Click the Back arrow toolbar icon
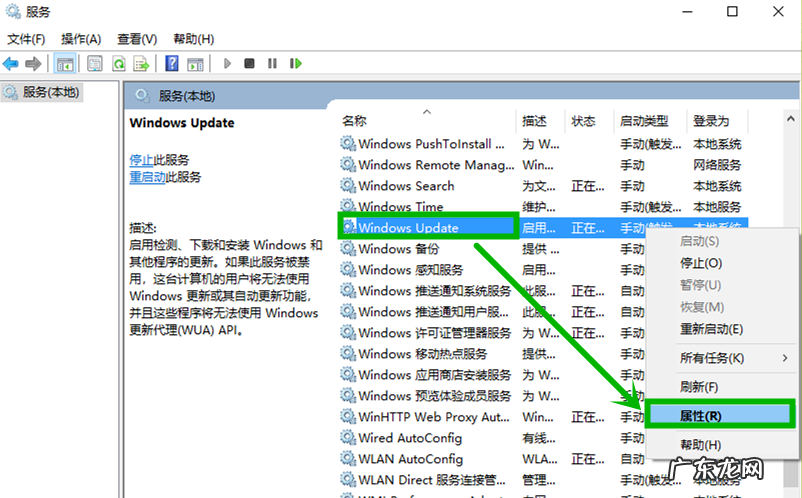The width and height of the screenshot is (802, 498). tap(11, 64)
